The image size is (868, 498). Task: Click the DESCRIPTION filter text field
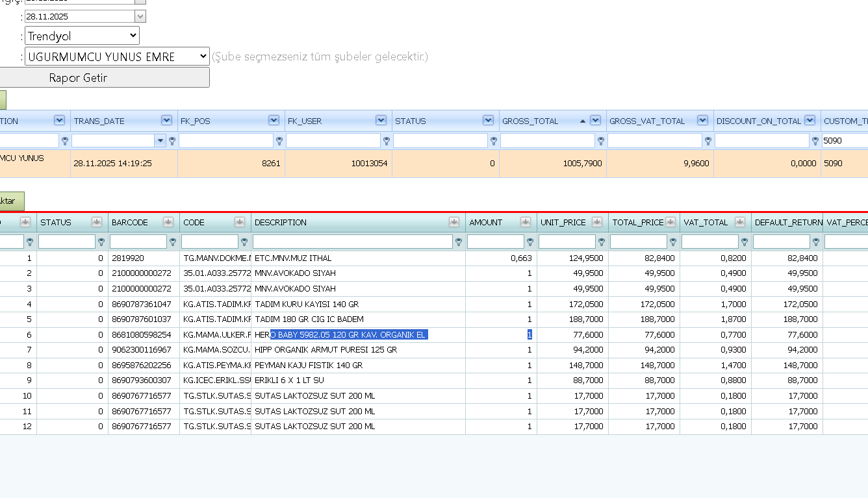pyautogui.click(x=352, y=242)
